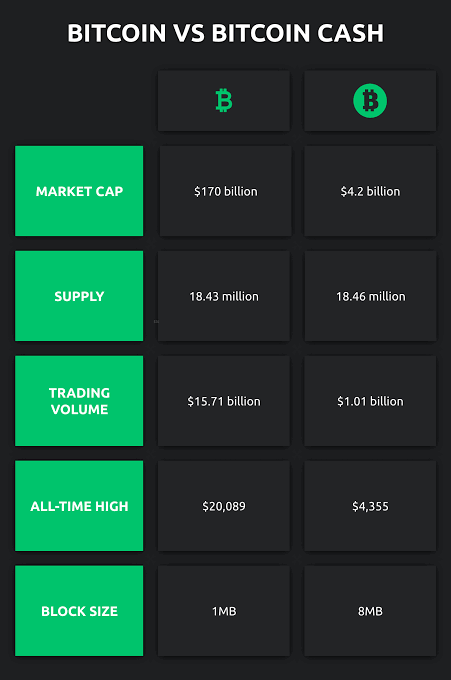Click the $15.71 billion trading volume cell
Image resolution: width=451 pixels, height=680 pixels.
pyautogui.click(x=224, y=401)
